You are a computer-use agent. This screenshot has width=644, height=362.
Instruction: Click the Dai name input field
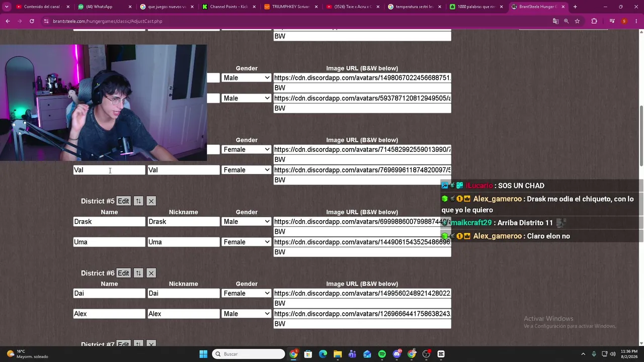pos(109,293)
